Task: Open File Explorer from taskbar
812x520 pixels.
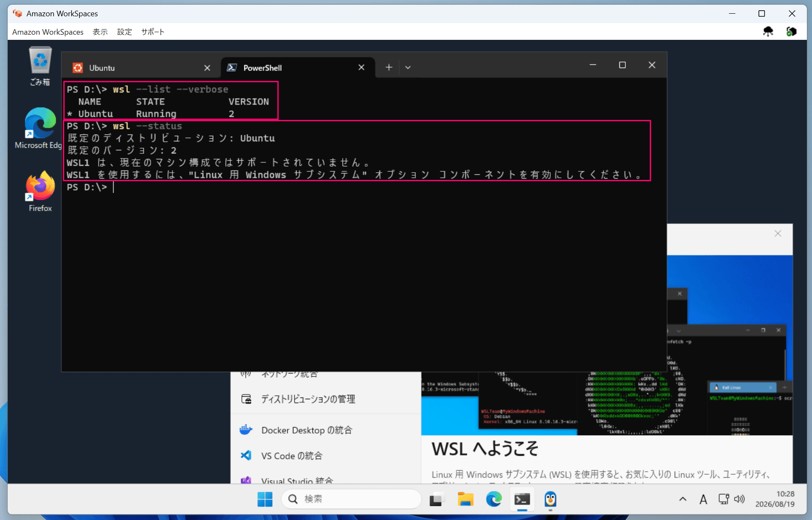Action: [x=465, y=499]
